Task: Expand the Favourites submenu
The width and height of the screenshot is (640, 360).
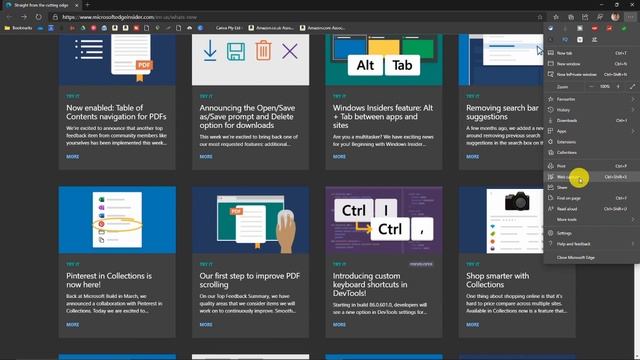Action: tap(590, 99)
